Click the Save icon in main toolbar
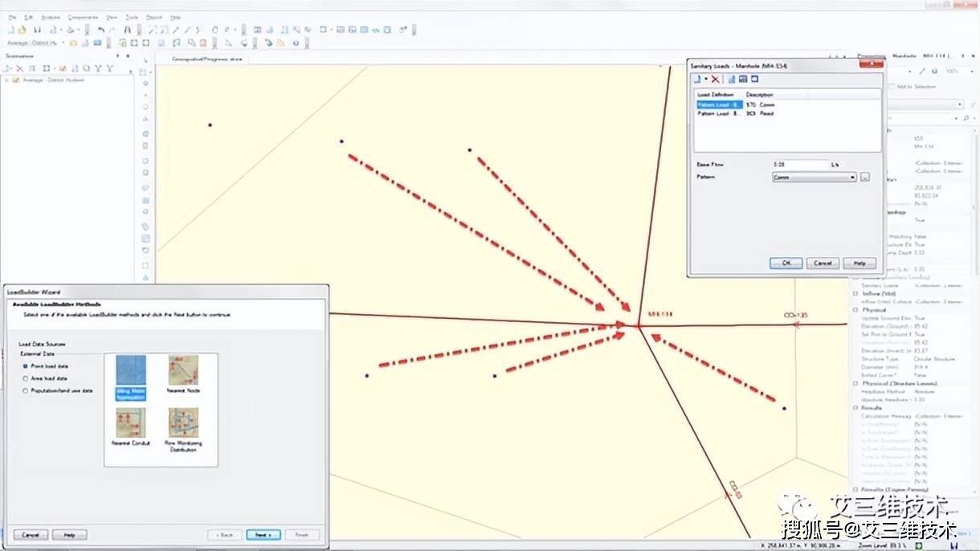Image resolution: width=980 pixels, height=551 pixels. [38, 30]
